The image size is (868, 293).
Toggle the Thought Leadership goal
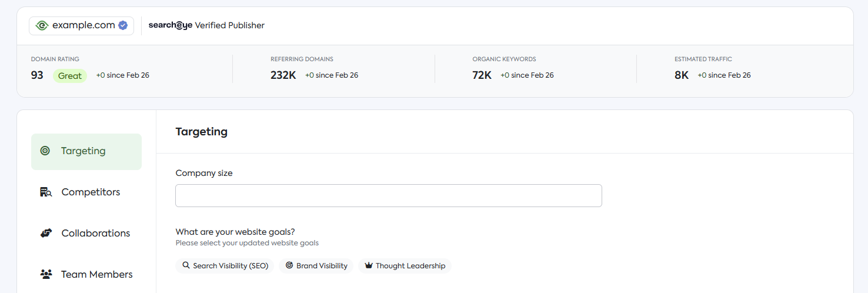point(405,266)
